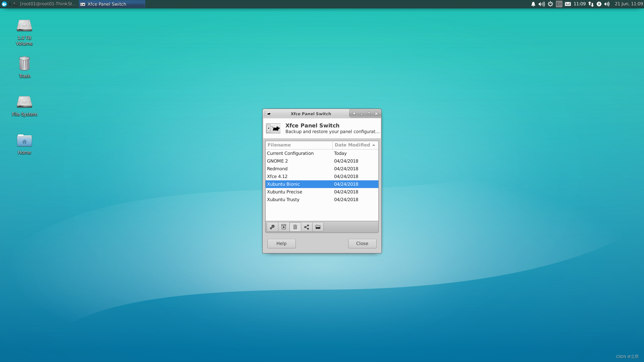Open the 1.0 TB Volume desktop icon
The image size is (644, 362).
24,30
